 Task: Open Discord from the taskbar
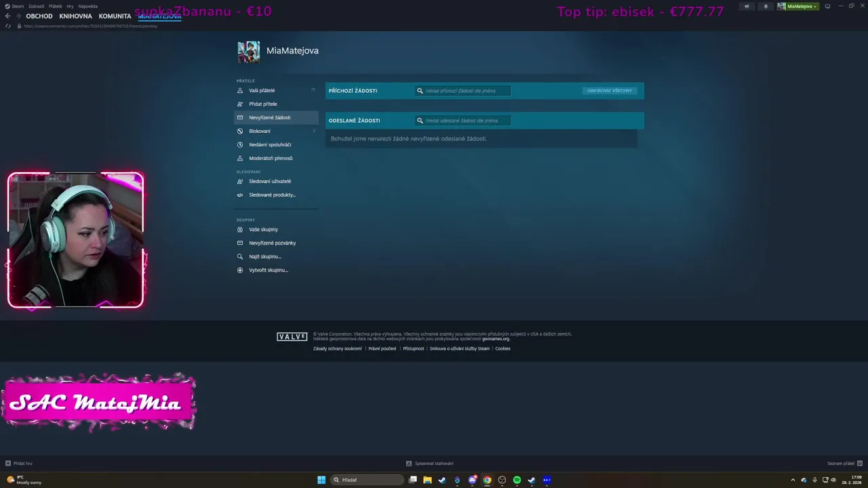(472, 480)
